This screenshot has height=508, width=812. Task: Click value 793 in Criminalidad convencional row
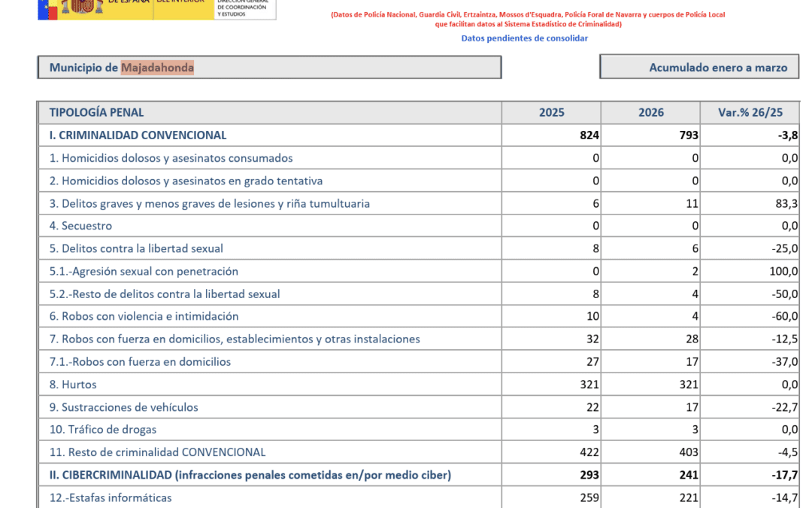[689, 135]
